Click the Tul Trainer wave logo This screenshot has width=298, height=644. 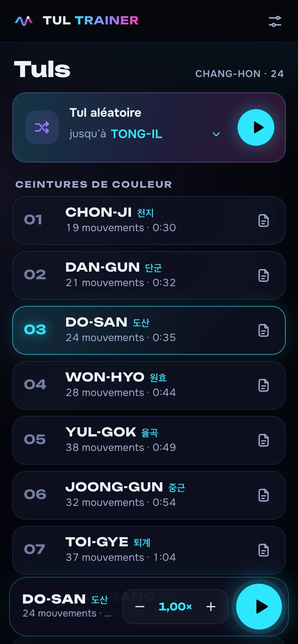point(24,21)
